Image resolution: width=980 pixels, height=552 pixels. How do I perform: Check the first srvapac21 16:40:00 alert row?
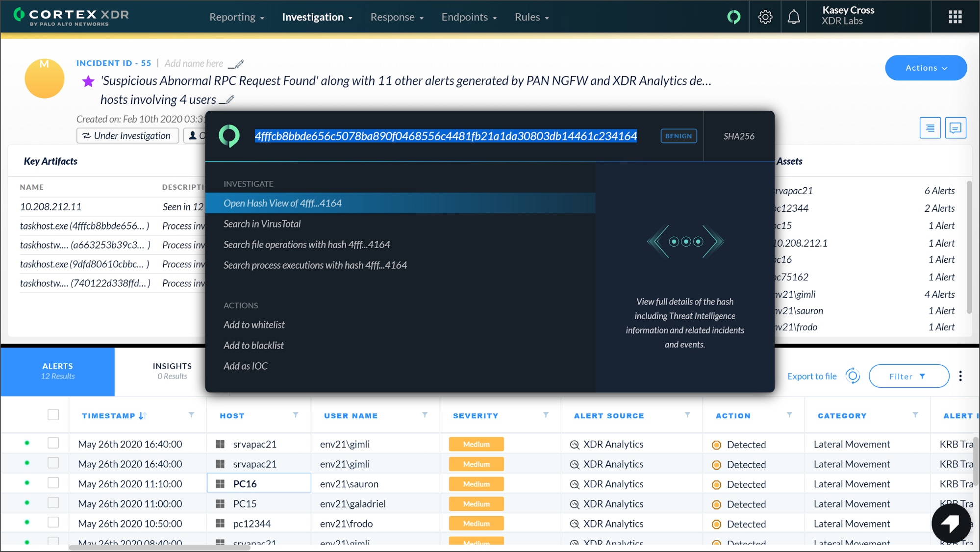coord(53,443)
